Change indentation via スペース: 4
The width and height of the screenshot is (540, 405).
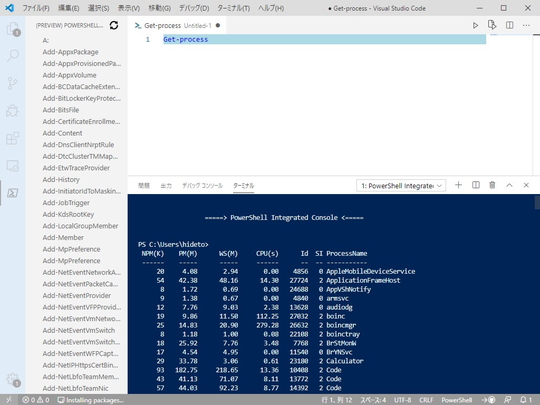[x=373, y=400]
